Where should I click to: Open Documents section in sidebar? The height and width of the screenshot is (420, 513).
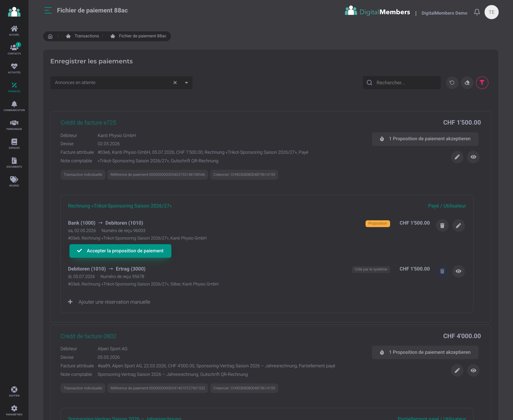(14, 163)
